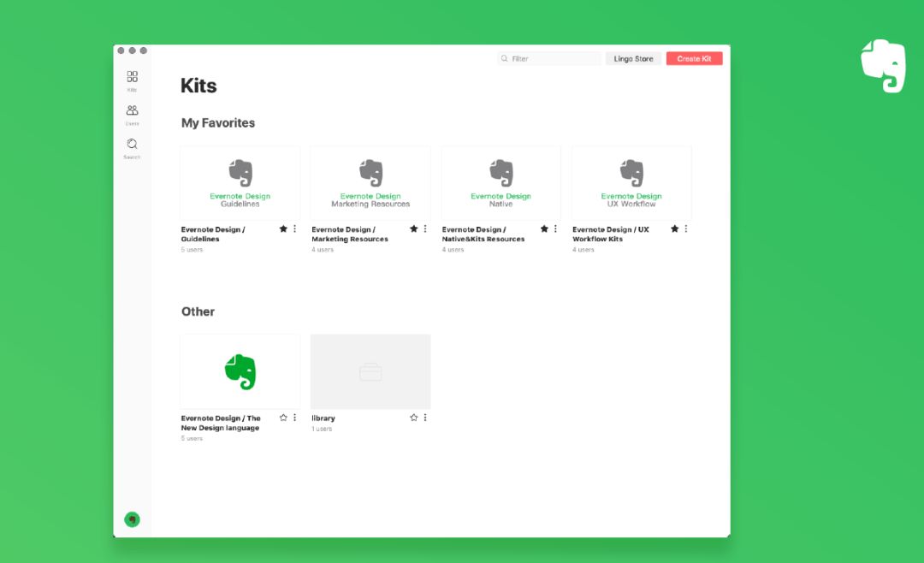This screenshot has width=924, height=563.
Task: Open more options for the Marketing Resources kit
Action: click(x=425, y=228)
